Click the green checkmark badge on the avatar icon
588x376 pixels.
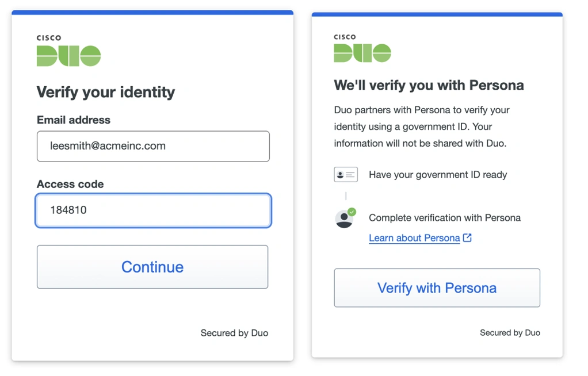pos(352,212)
